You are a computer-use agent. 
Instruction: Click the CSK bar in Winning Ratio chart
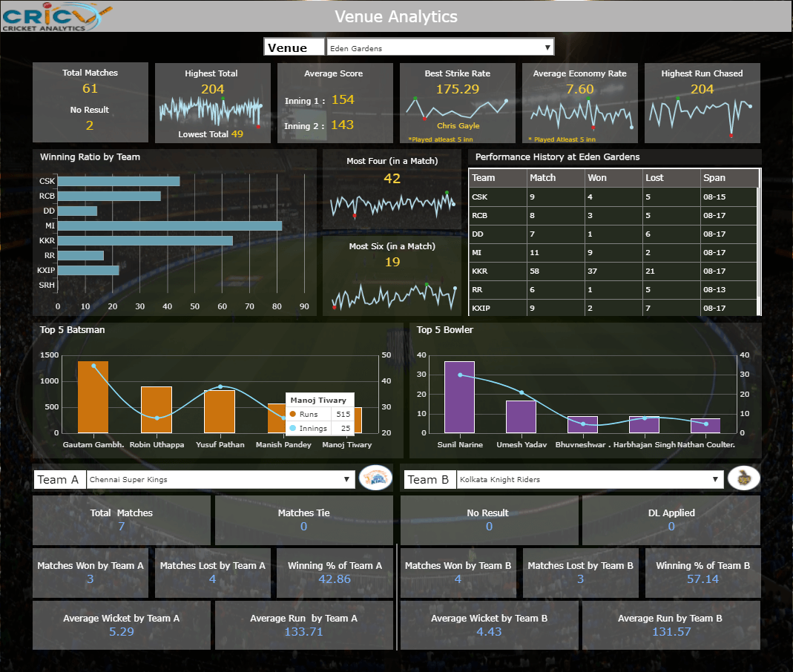click(119, 181)
